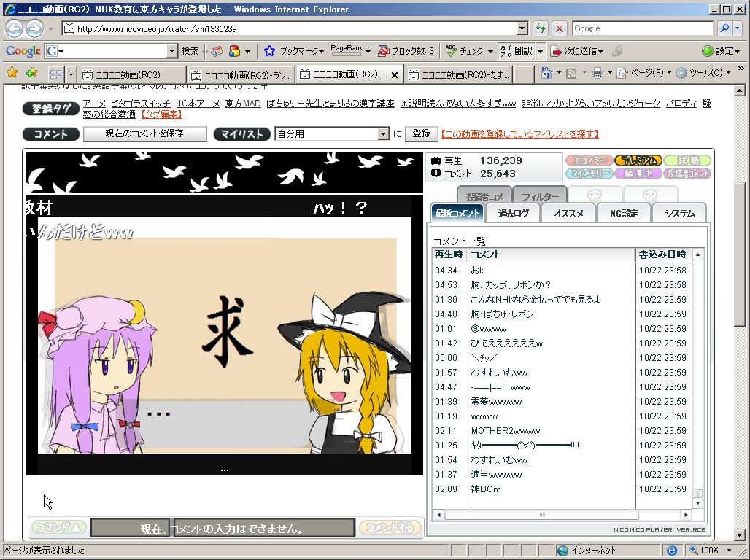
Task: Click the Add to Favorites star-plus icon
Action: tap(31, 73)
